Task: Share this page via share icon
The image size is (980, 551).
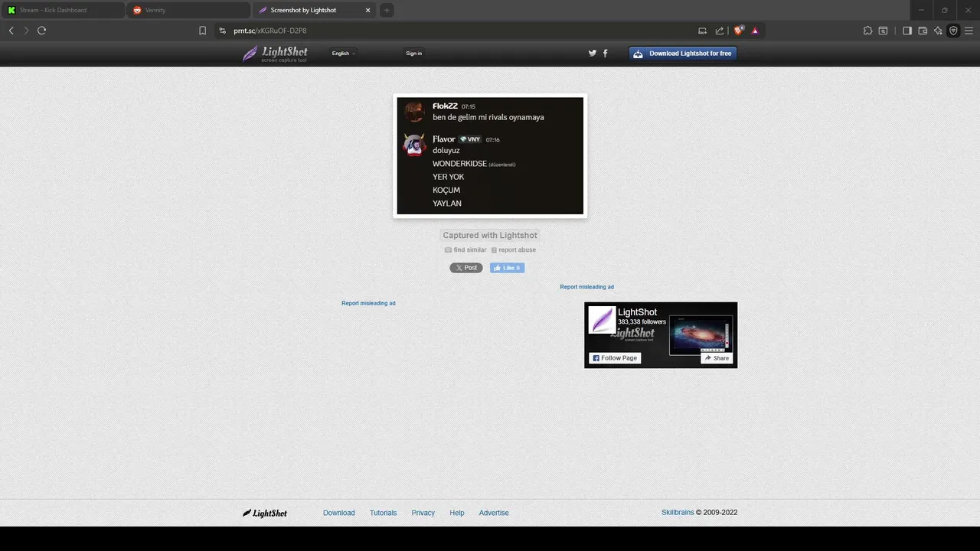Action: point(720,31)
